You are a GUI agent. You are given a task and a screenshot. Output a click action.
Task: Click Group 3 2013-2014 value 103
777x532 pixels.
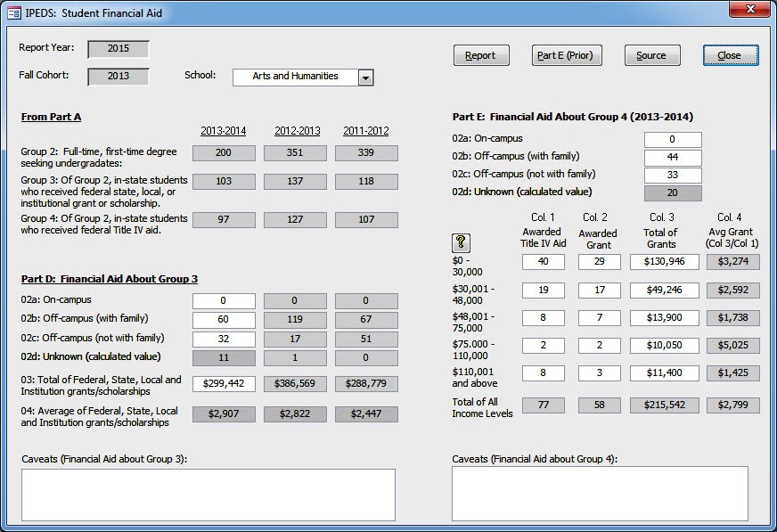[x=224, y=182]
